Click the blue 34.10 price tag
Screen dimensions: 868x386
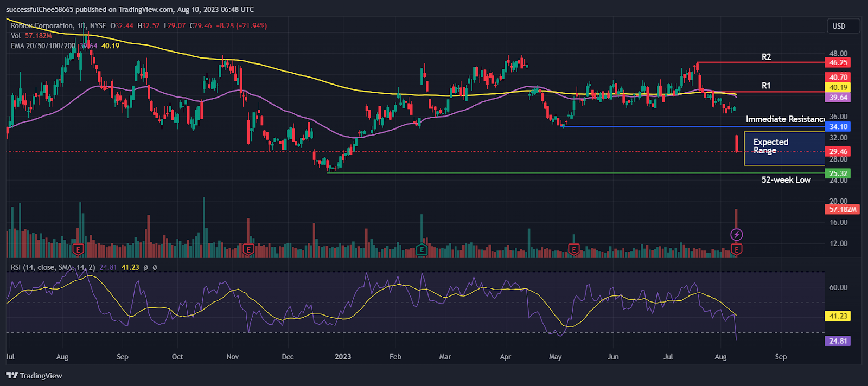pos(838,127)
